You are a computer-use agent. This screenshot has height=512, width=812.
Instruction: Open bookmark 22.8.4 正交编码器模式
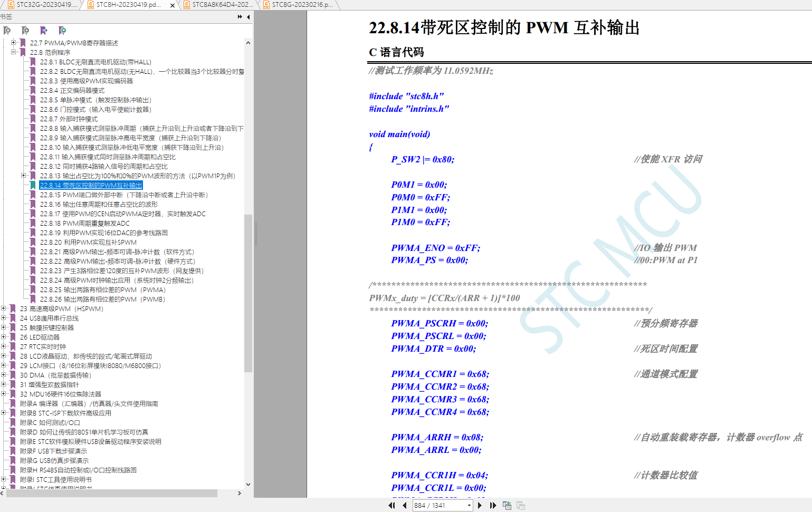click(72, 90)
